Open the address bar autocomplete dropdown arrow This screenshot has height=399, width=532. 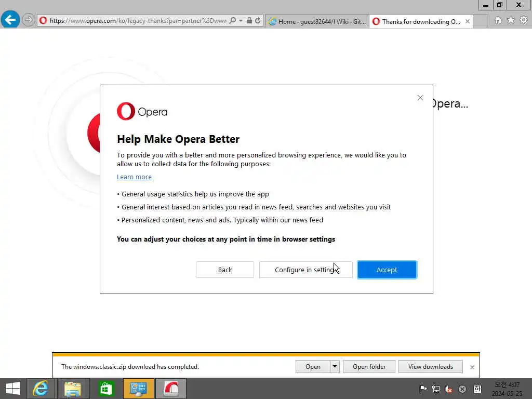(x=241, y=21)
